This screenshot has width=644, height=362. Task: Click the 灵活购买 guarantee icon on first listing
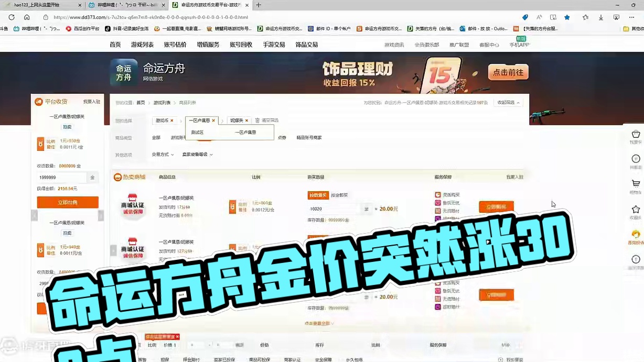pyautogui.click(x=438, y=195)
